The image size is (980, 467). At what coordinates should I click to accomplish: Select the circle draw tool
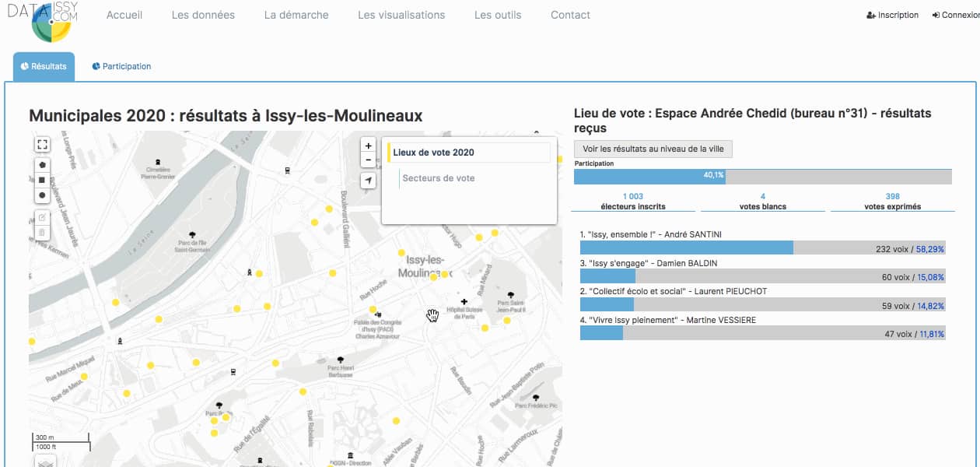tap(42, 195)
